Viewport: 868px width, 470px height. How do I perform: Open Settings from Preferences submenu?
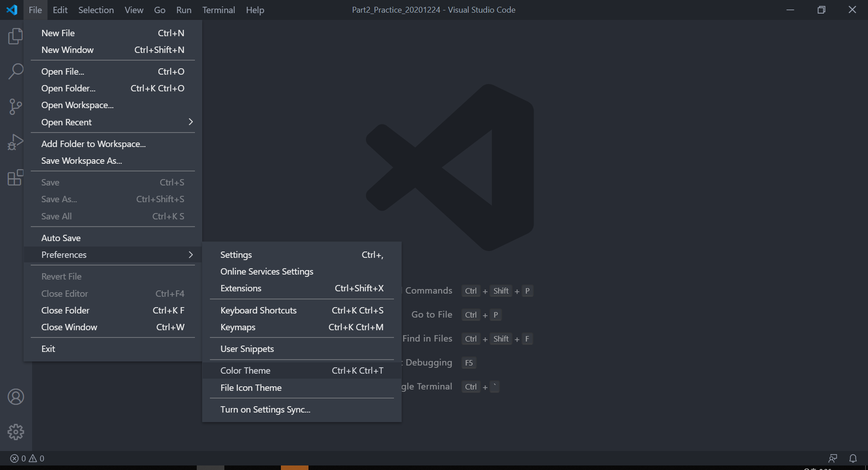(x=302, y=255)
